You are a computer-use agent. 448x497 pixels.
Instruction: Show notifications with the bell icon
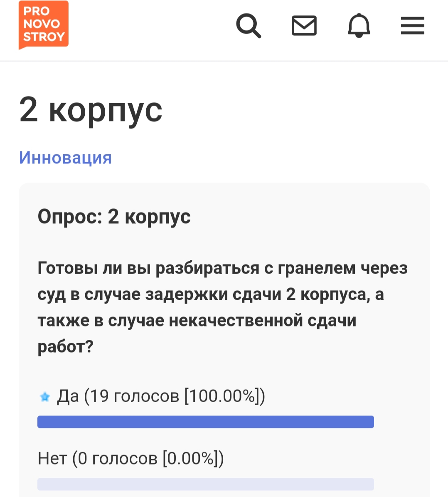[x=359, y=25]
